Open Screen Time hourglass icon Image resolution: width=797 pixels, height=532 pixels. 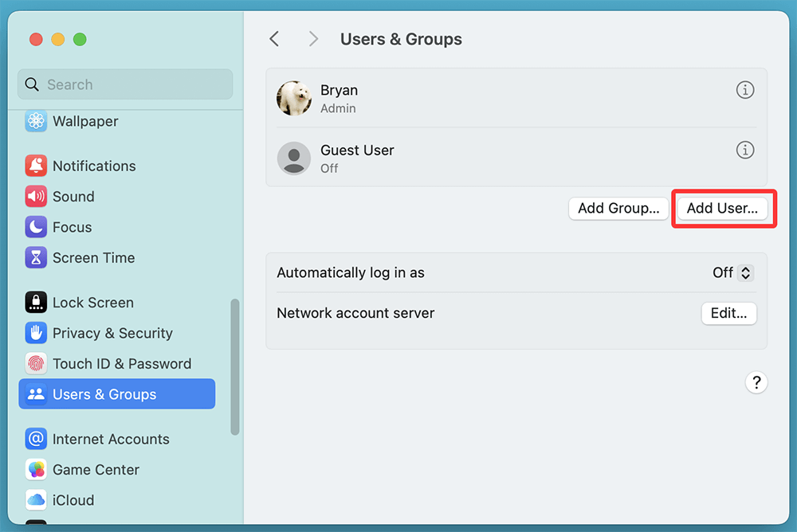pos(36,258)
